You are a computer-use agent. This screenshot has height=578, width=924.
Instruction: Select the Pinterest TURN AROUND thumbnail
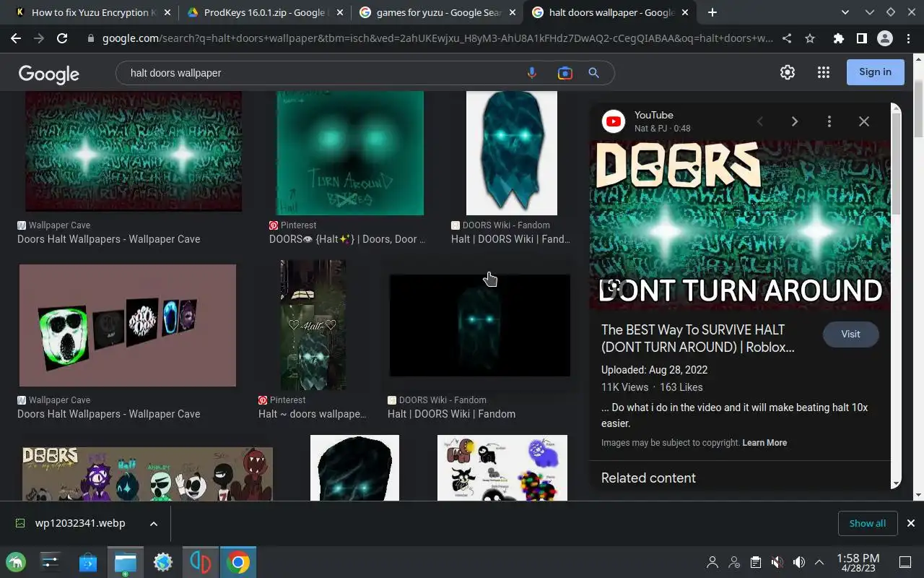pyautogui.click(x=350, y=152)
